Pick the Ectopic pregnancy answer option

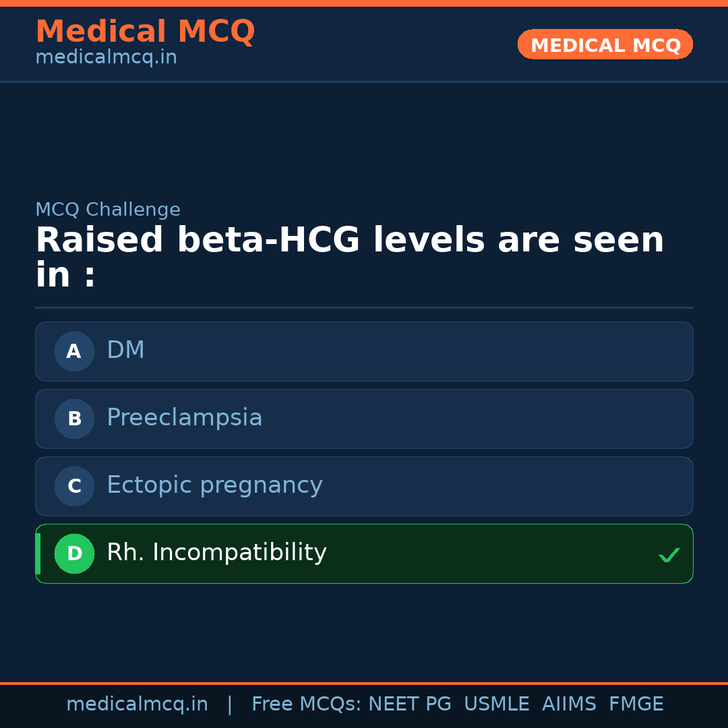pyautogui.click(x=214, y=485)
